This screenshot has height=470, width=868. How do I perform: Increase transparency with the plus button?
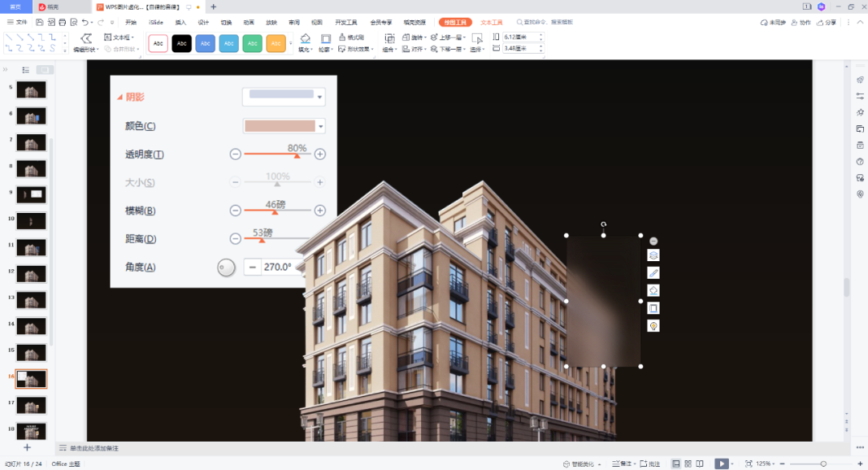coord(320,154)
